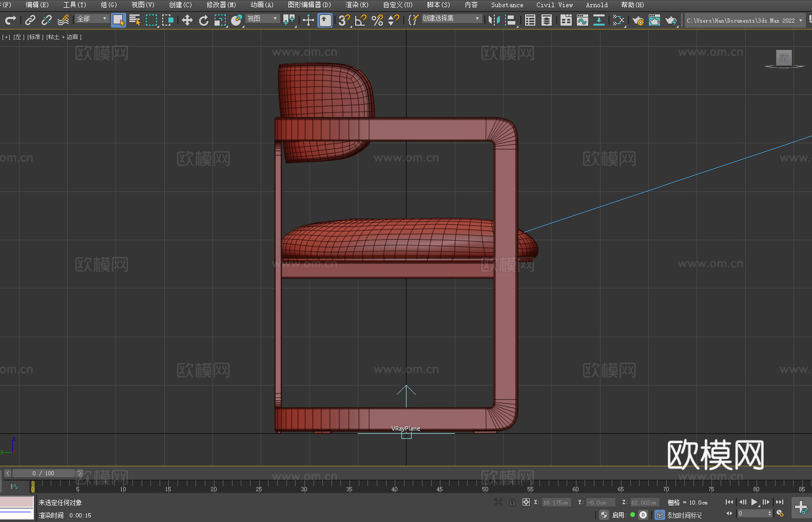Open the 编辑(E) menu
812x522 pixels.
(37, 5)
